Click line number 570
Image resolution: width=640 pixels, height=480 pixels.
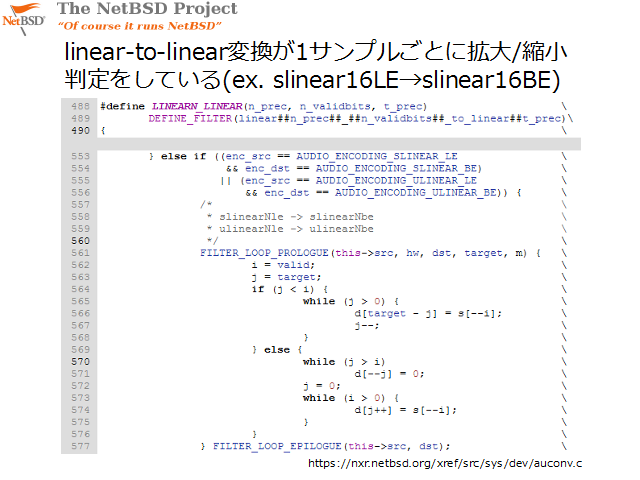80,362
